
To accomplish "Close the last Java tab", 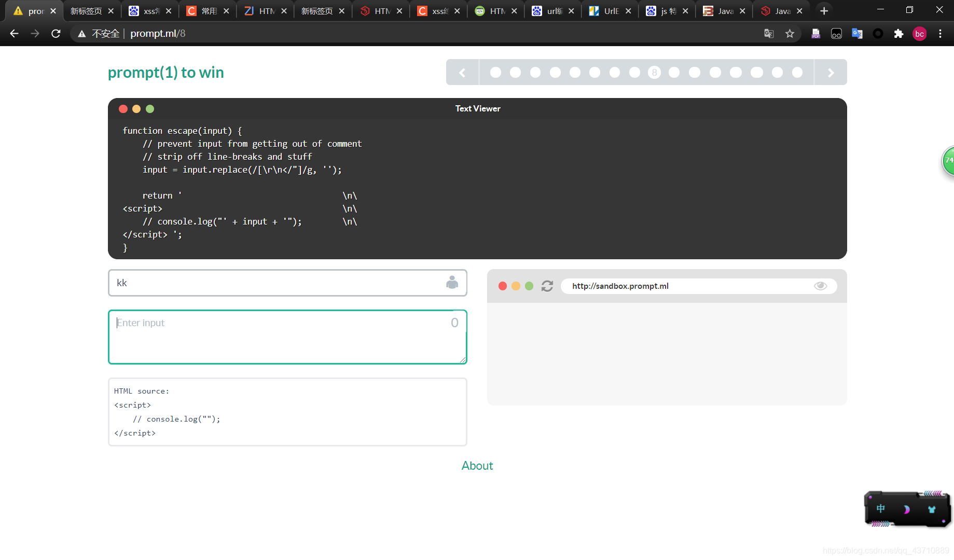I will tap(799, 11).
